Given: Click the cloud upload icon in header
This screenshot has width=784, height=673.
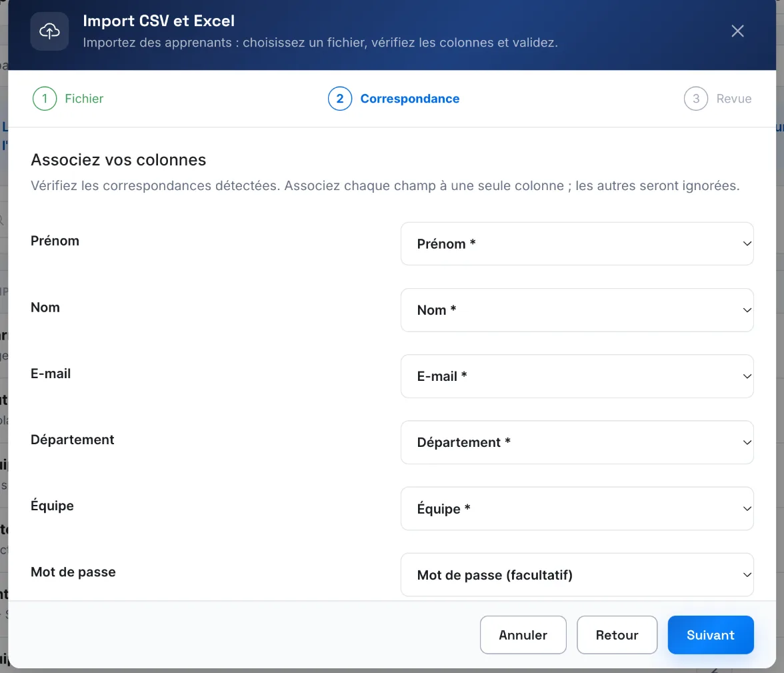Looking at the screenshot, I should tap(49, 31).
